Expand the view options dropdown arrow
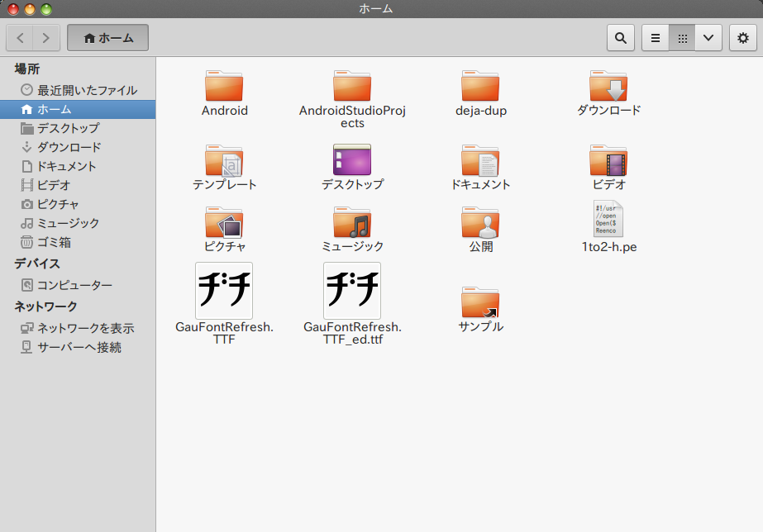This screenshot has height=532, width=763. (x=708, y=38)
